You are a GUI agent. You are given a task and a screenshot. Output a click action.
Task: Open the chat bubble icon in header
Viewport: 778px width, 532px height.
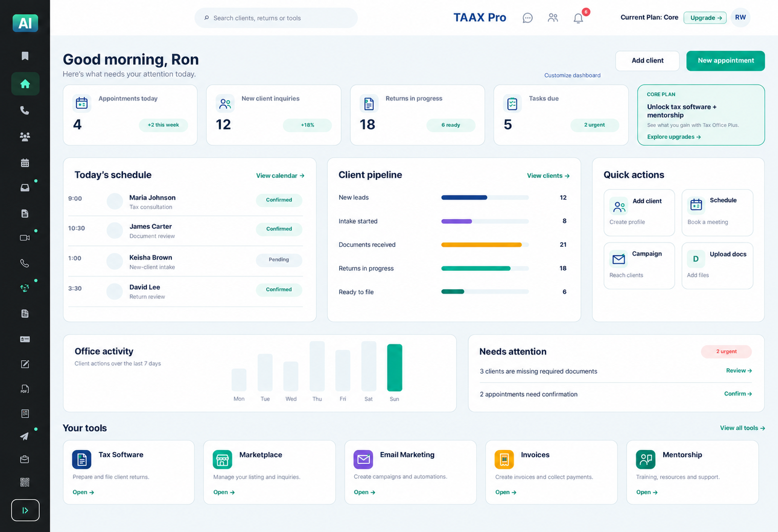tap(527, 18)
